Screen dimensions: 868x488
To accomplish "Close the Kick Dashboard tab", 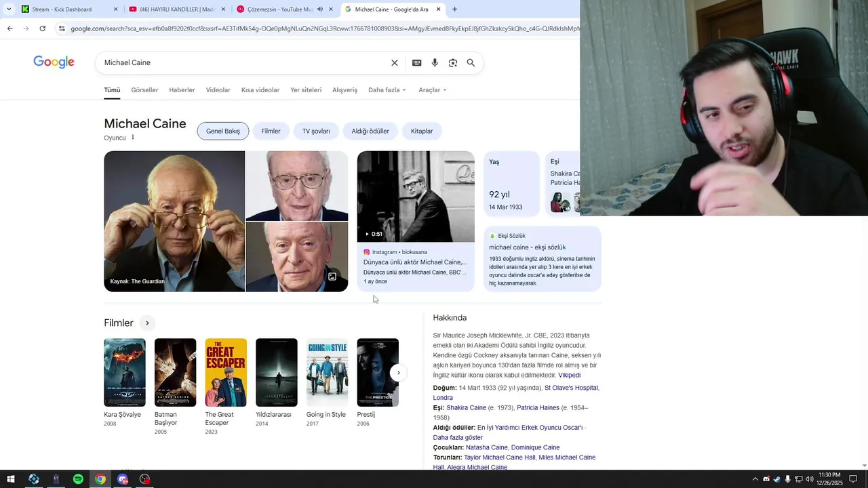I will pyautogui.click(x=115, y=9).
